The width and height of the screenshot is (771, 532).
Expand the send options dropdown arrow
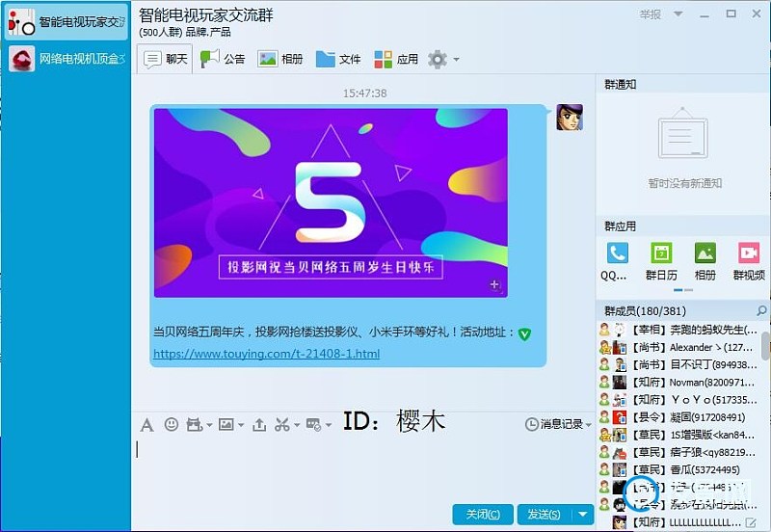pyautogui.click(x=583, y=515)
